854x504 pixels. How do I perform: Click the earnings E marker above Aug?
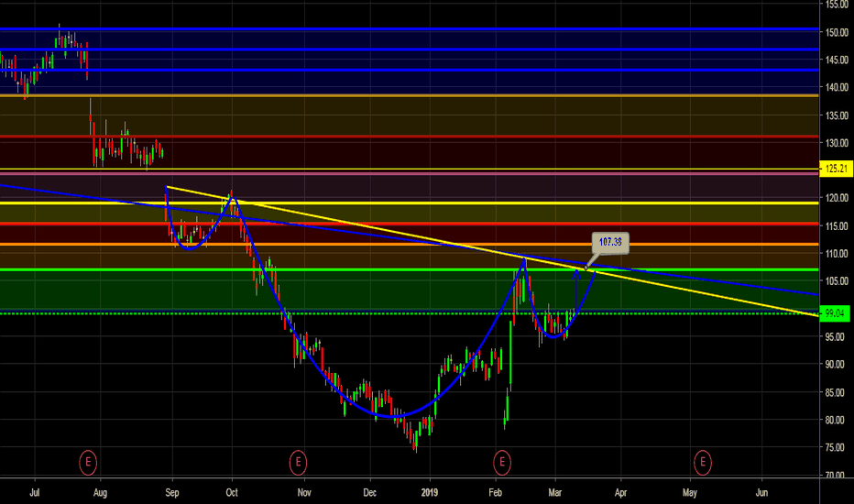click(x=88, y=463)
